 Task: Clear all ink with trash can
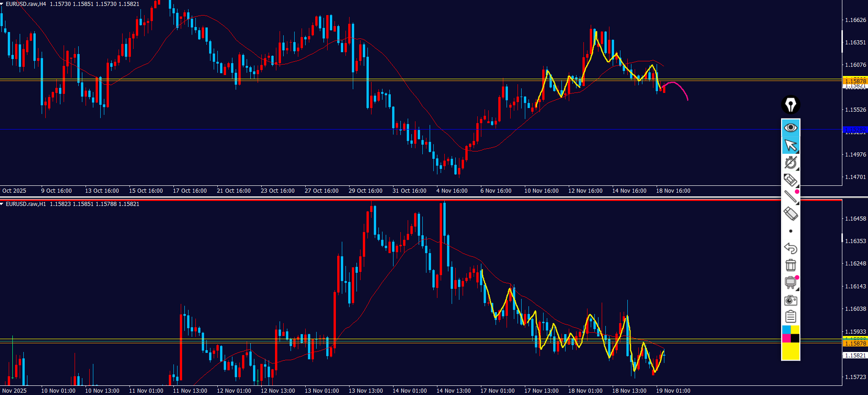[x=790, y=265]
